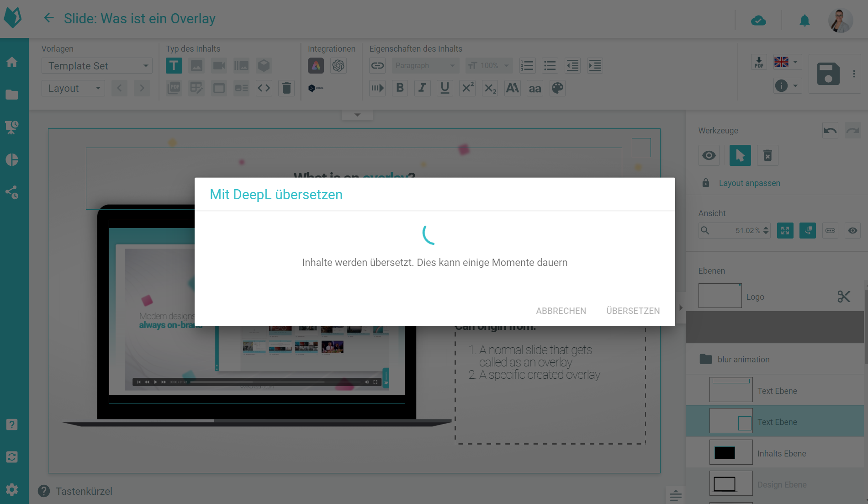
Task: Insert a bulleted list
Action: click(x=550, y=66)
